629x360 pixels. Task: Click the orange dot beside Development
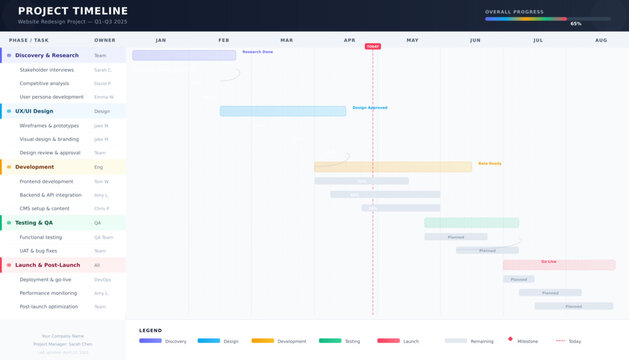click(x=9, y=167)
